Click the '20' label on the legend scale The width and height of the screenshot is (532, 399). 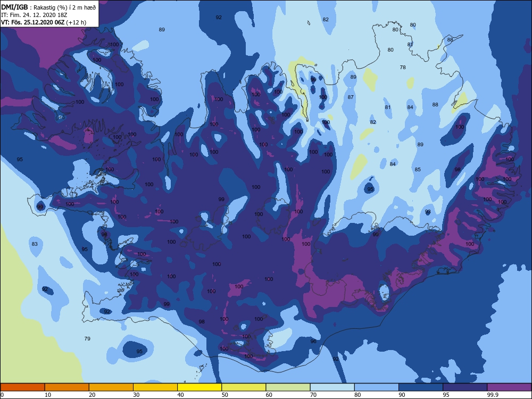[x=92, y=395]
